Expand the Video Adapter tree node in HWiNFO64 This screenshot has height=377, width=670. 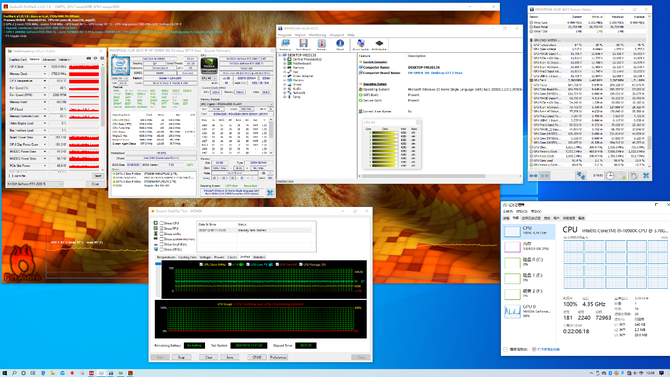[x=285, y=76]
